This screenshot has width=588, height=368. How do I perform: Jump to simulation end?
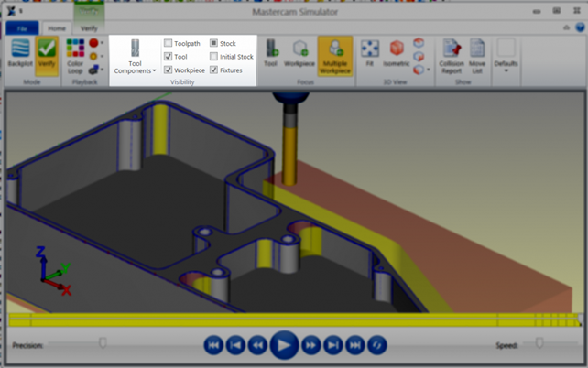tap(355, 345)
